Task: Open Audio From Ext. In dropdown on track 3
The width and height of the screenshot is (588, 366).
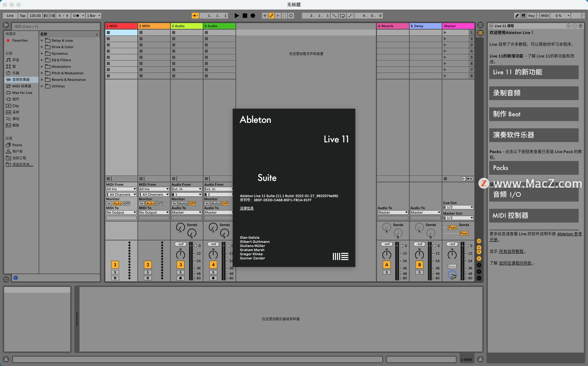Action: [x=187, y=189]
